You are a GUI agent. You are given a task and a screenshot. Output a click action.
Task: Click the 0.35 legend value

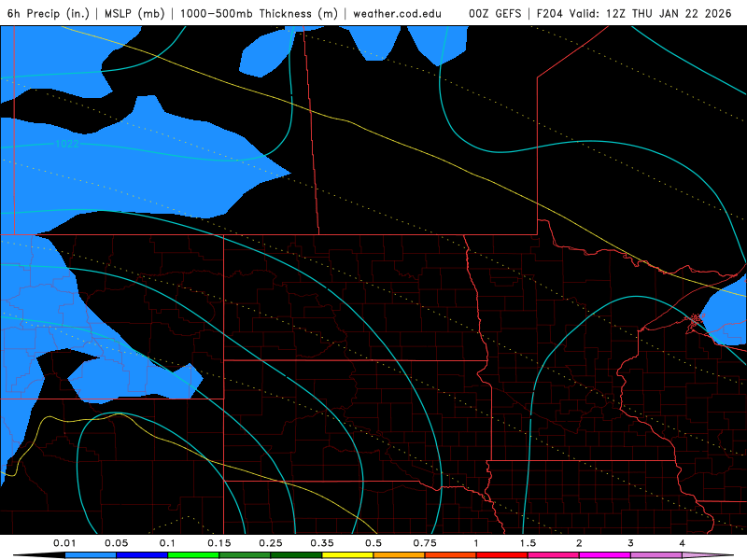tap(322, 543)
